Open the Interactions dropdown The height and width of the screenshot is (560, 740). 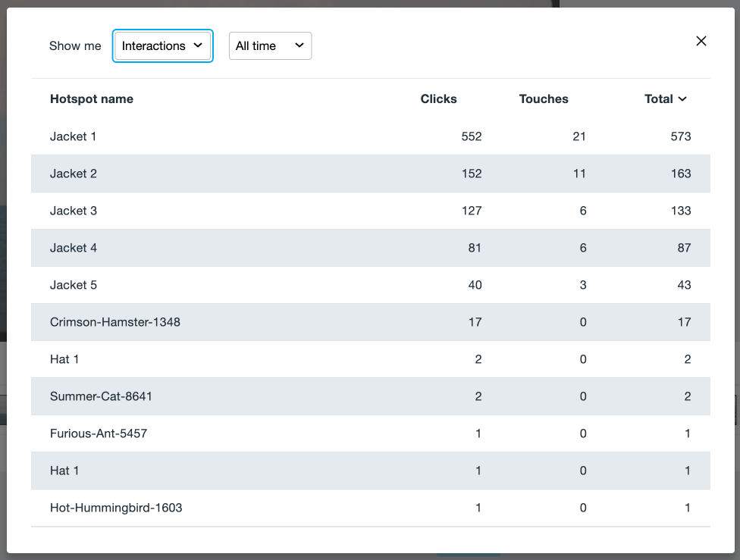tap(162, 45)
